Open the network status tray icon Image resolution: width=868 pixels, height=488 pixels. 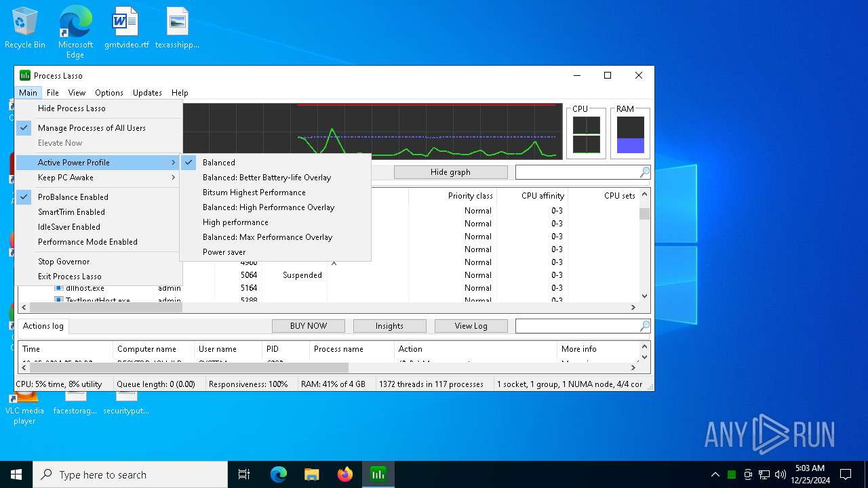pos(764,474)
